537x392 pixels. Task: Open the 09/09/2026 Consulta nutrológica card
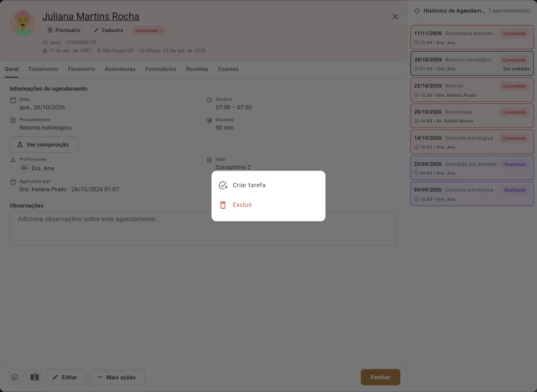pos(472,194)
